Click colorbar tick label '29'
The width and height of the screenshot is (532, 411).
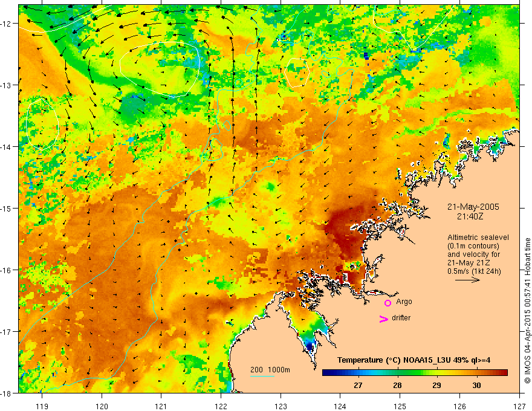point(436,385)
